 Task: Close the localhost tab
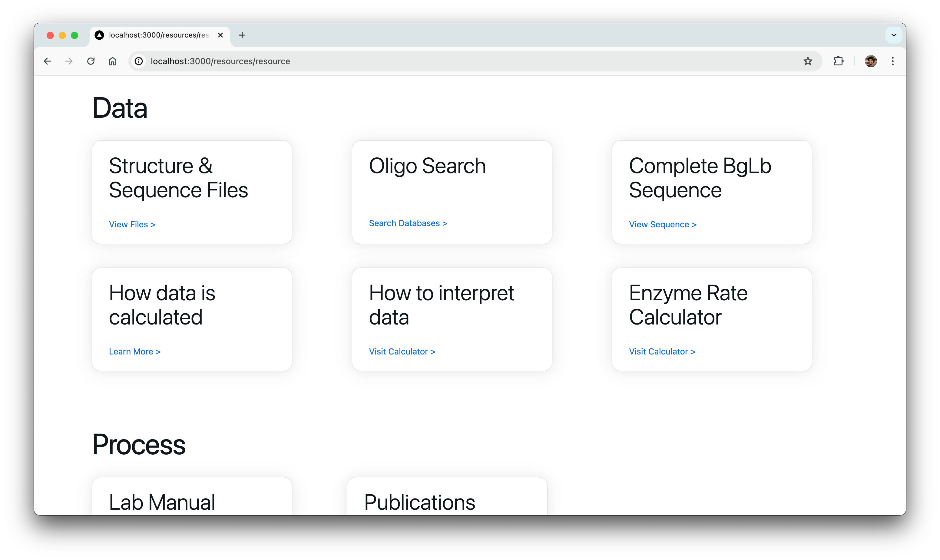[220, 35]
